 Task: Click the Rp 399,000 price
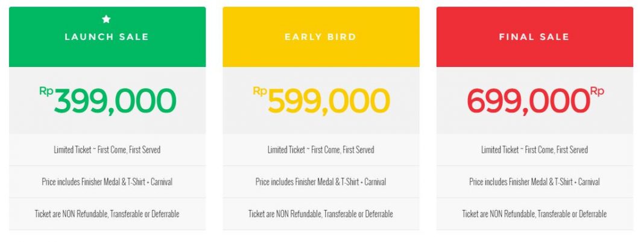point(107,101)
